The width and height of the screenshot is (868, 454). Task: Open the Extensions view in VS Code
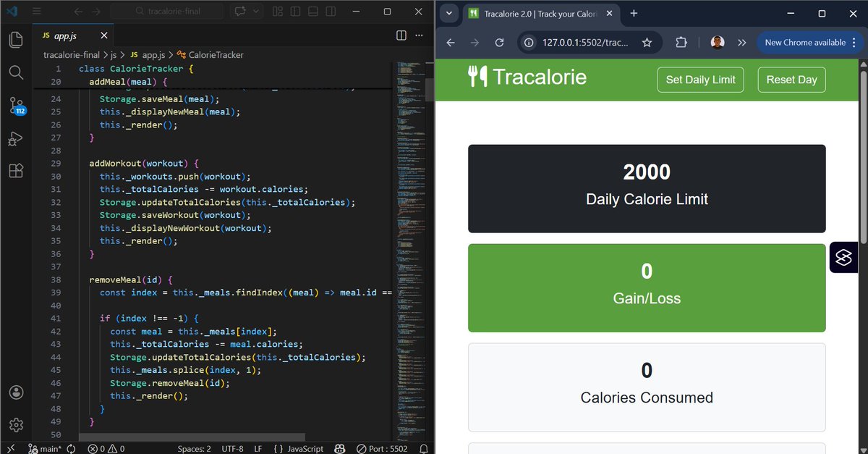pyautogui.click(x=16, y=171)
